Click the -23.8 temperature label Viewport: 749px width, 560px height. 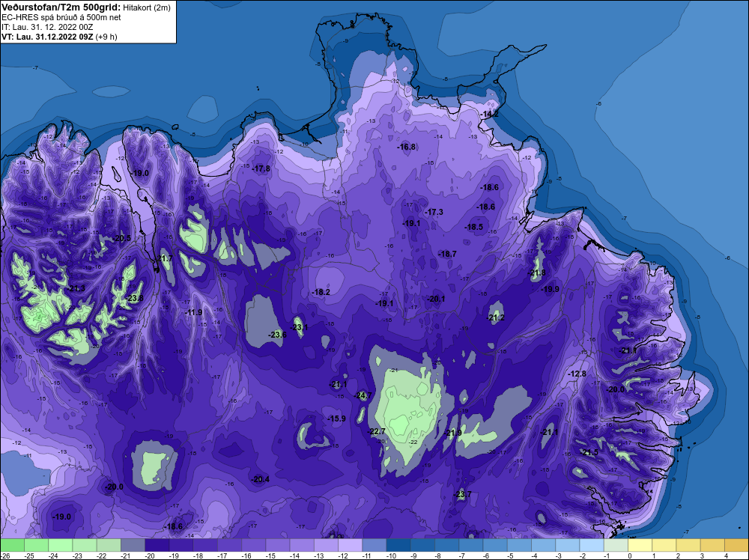coord(134,299)
